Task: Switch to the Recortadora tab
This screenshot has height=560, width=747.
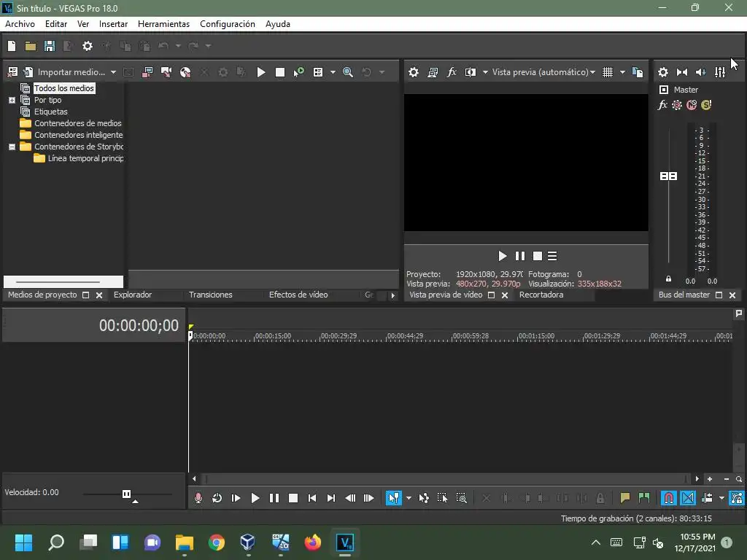Action: tap(541, 295)
